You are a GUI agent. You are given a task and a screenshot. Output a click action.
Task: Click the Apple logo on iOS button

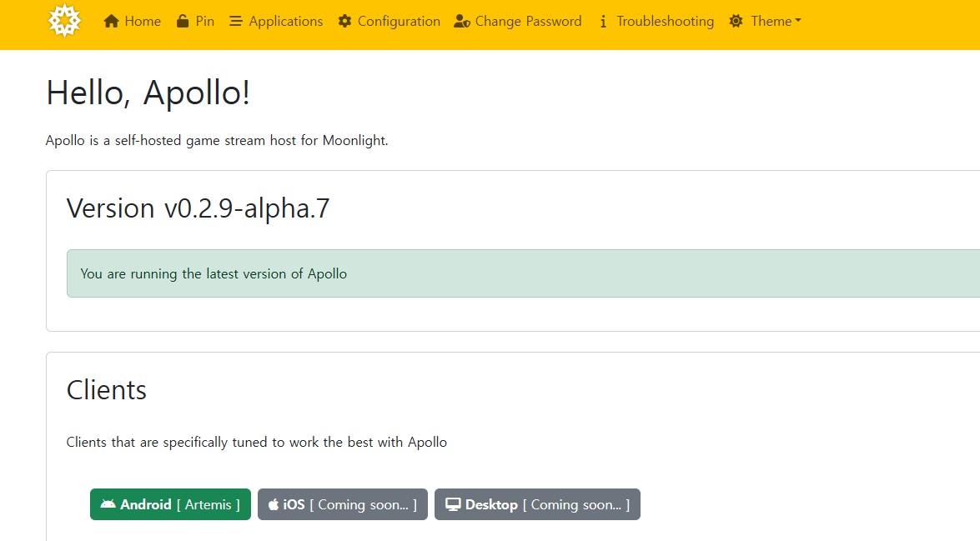pos(274,504)
